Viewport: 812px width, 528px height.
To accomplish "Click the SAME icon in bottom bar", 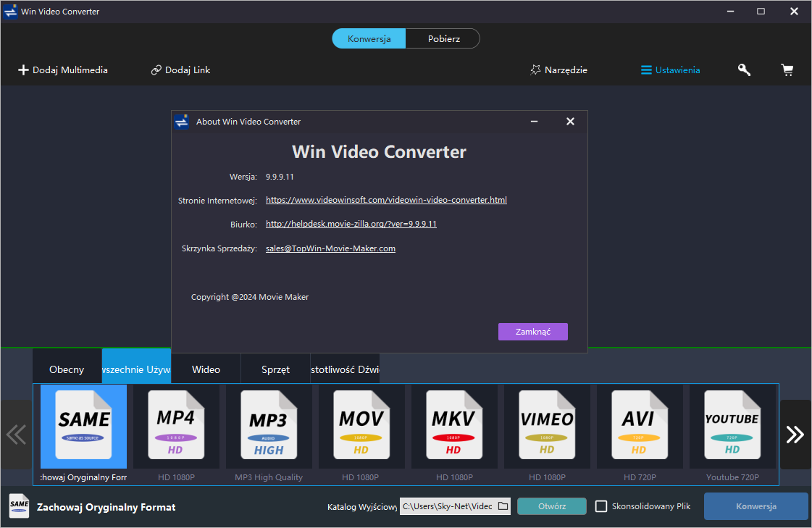I will pyautogui.click(x=19, y=506).
